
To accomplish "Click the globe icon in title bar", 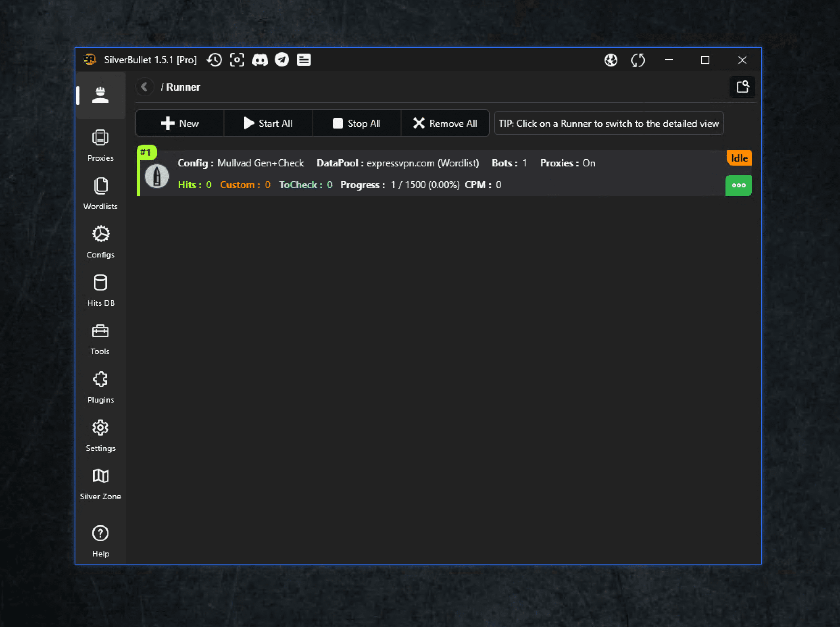I will 611,60.
